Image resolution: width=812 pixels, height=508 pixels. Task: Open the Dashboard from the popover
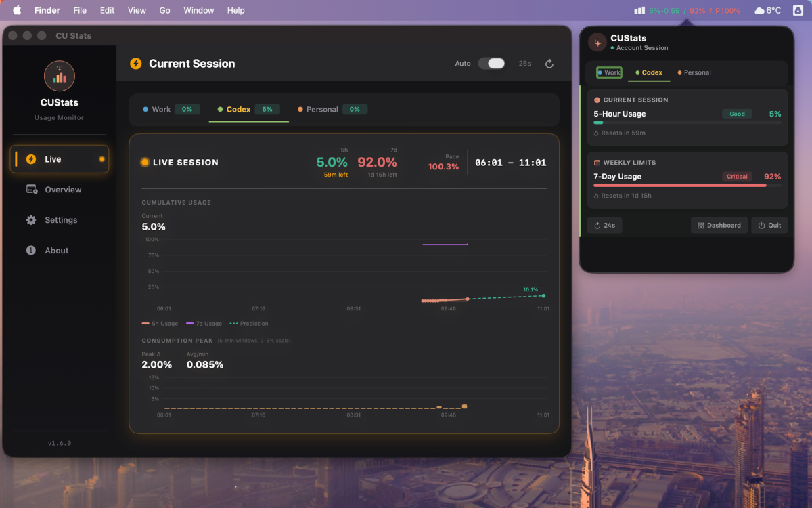tap(719, 224)
